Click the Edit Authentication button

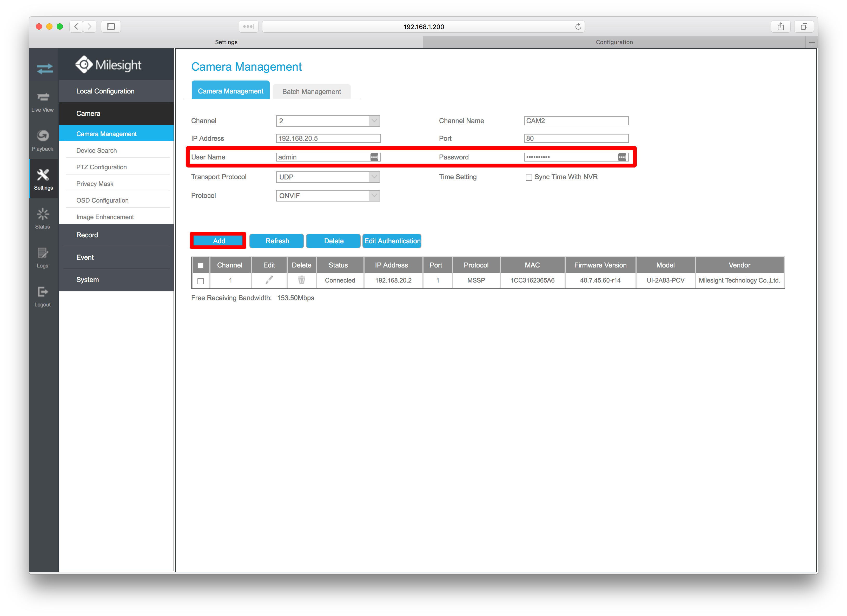click(x=392, y=241)
